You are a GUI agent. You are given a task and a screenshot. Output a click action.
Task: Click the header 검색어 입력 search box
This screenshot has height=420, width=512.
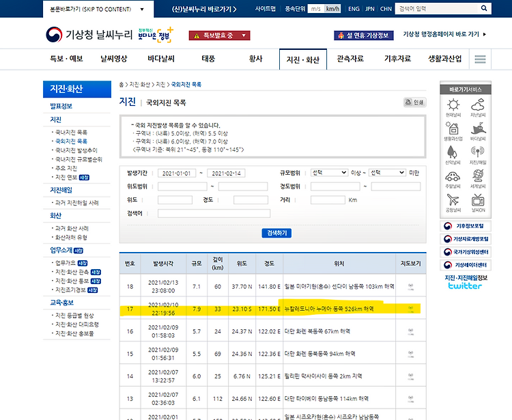437,8
